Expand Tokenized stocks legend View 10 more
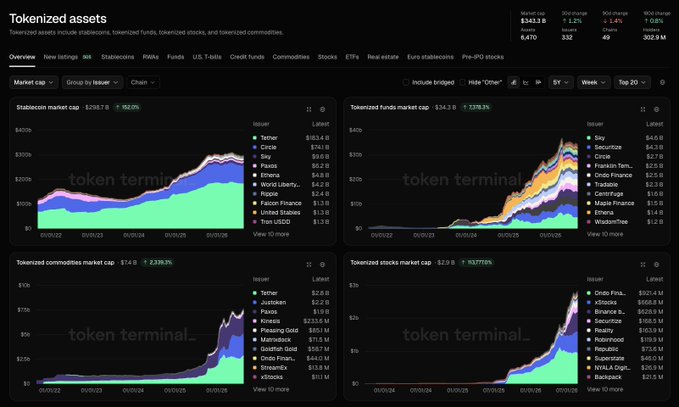The height and width of the screenshot is (407, 679). point(605,389)
